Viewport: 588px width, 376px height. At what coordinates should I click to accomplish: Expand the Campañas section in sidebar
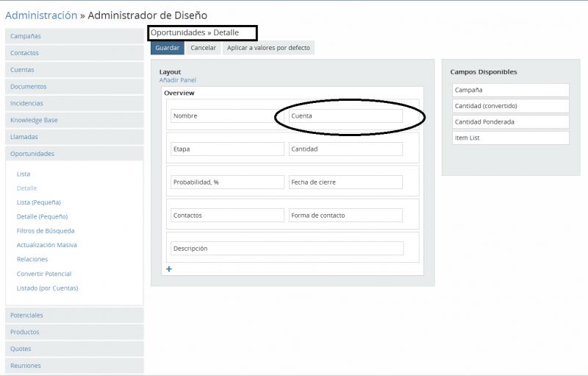point(26,36)
